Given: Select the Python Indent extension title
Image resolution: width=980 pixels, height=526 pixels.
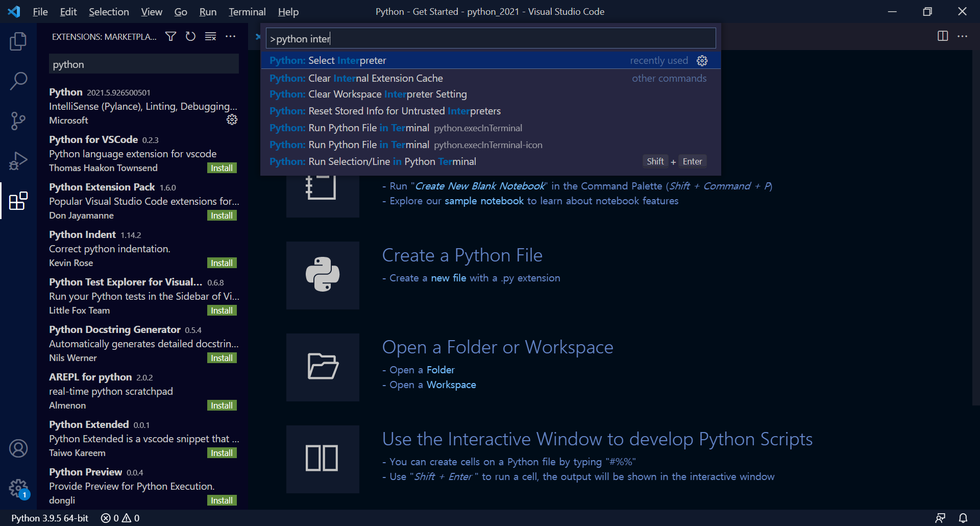Looking at the screenshot, I should 82,234.
